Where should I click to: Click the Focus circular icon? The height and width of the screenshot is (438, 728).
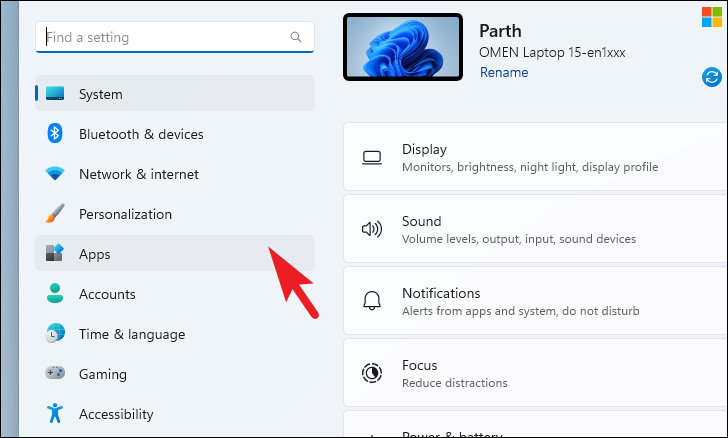tap(372, 373)
